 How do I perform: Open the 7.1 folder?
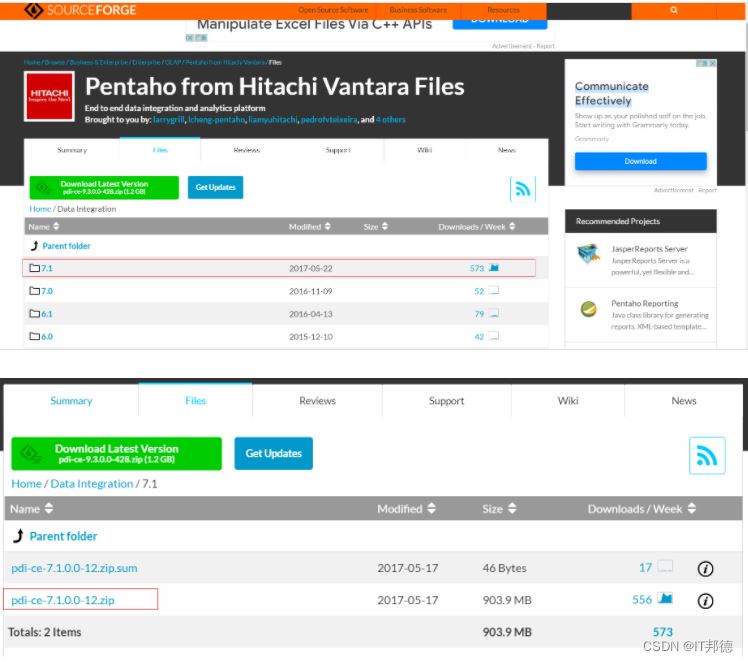click(46, 268)
